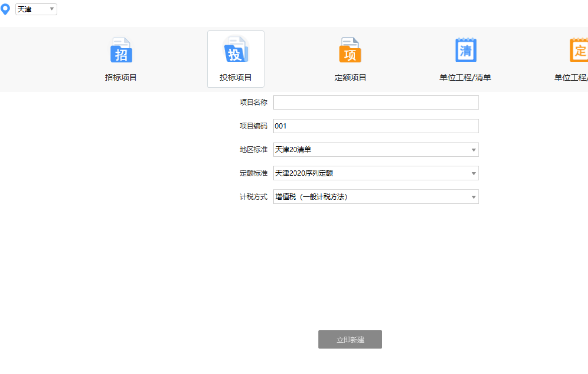
Task: Focus the 项目名称 input field
Action: [x=376, y=102]
